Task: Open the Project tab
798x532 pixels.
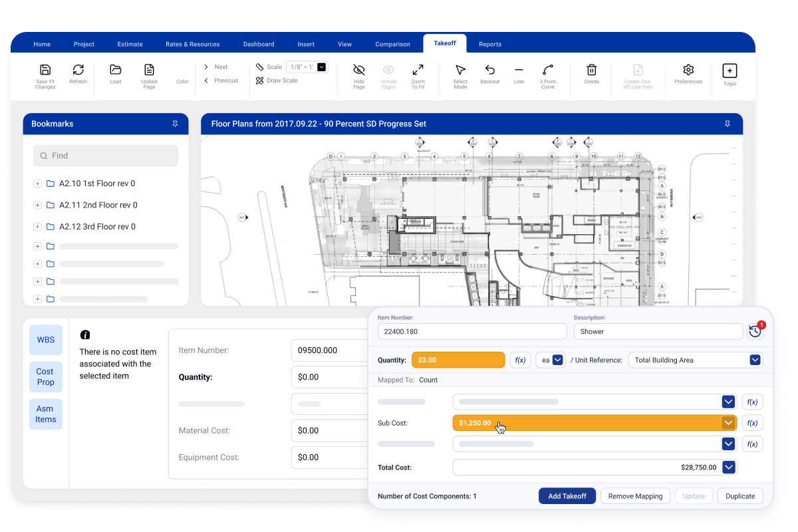Action: [x=84, y=45]
